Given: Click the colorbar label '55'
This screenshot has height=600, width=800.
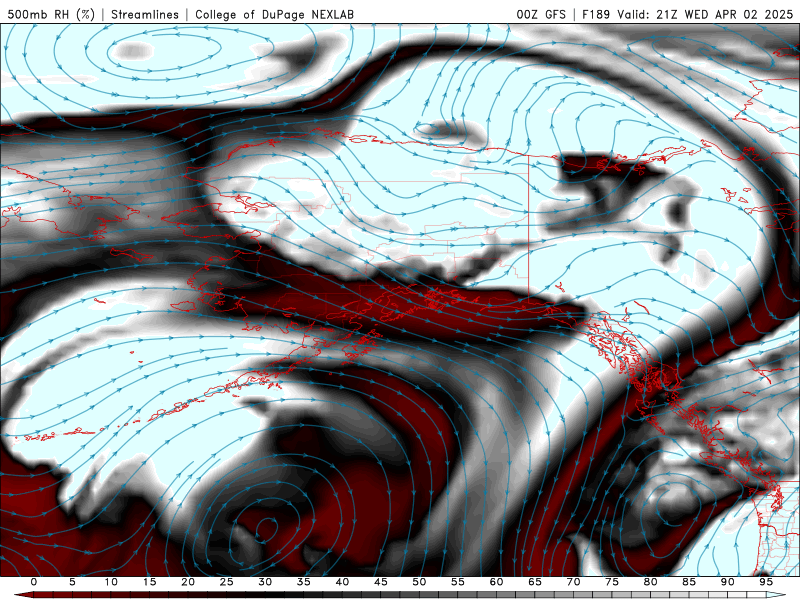Looking at the screenshot, I should (x=458, y=582).
